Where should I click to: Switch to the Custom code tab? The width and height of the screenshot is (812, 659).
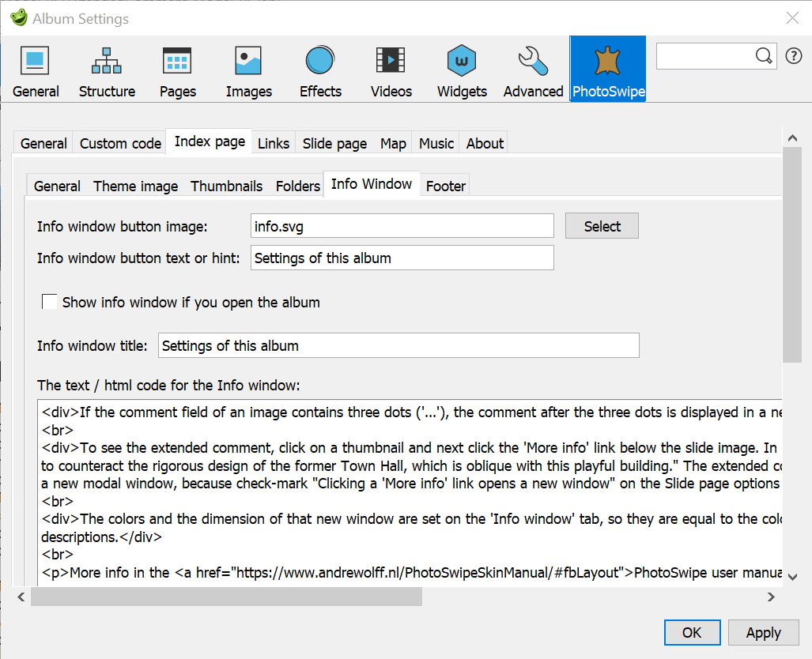[120, 143]
